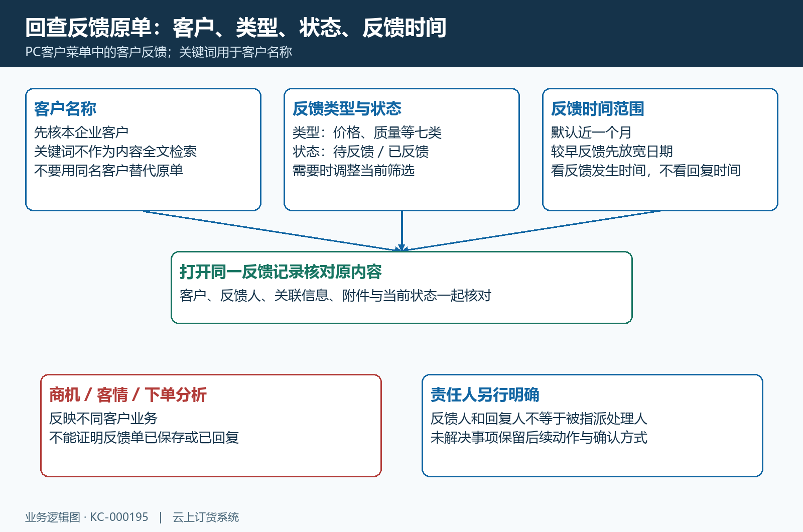Select footer text 云上订货系统
Image resolution: width=803 pixels, height=532 pixels.
tap(206, 517)
